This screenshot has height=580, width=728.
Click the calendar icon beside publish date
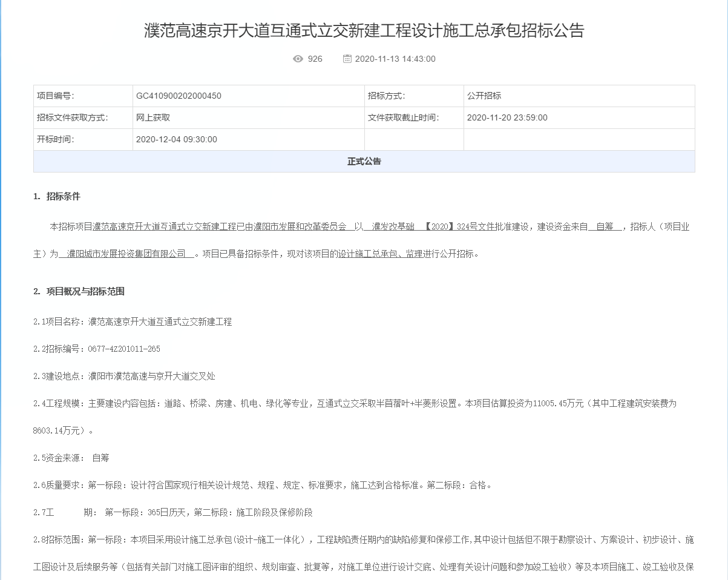347,59
